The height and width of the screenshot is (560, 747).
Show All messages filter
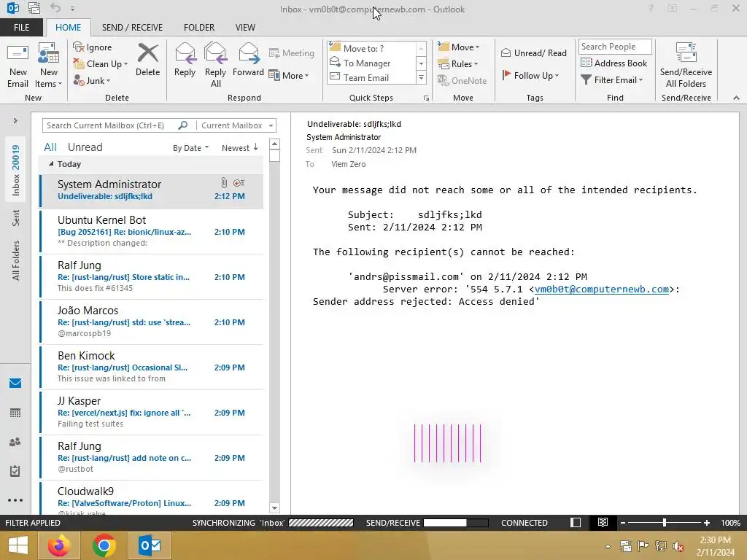tap(50, 147)
